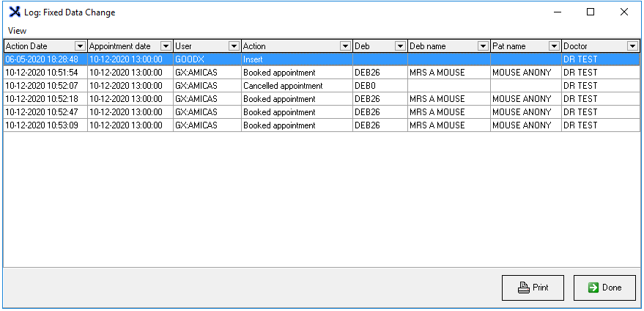The image size is (644, 311).
Task: Expand the Appointment date column filter
Action: 166,46
